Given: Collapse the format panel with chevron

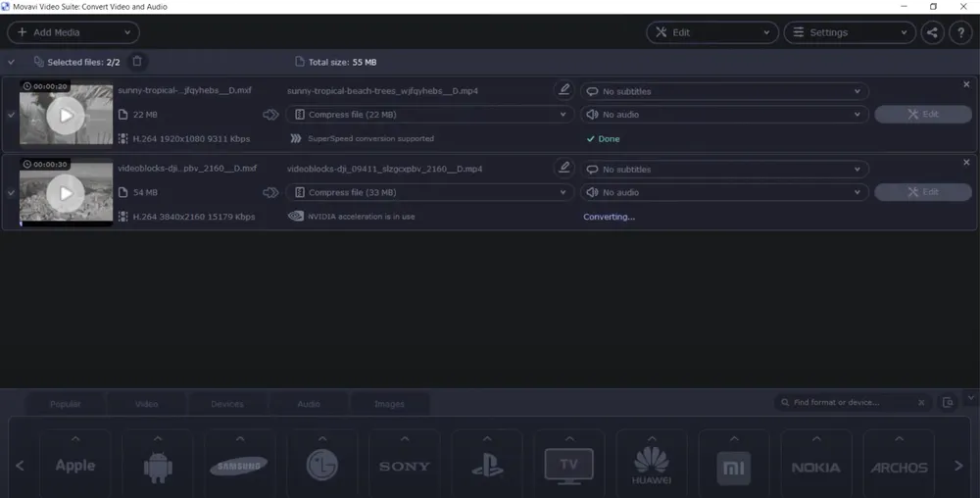Looking at the screenshot, I should 970,397.
